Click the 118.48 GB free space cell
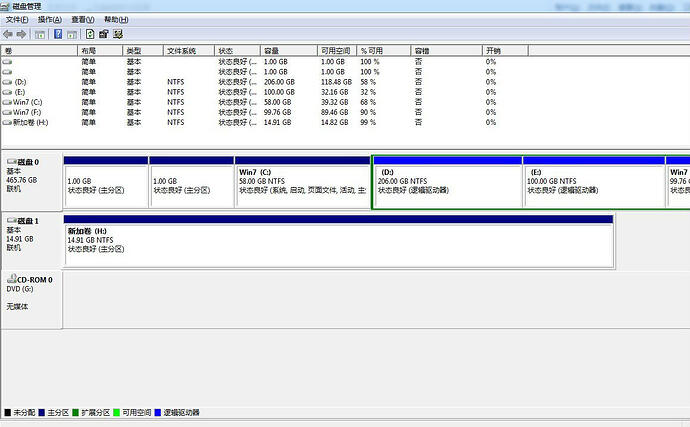 336,82
